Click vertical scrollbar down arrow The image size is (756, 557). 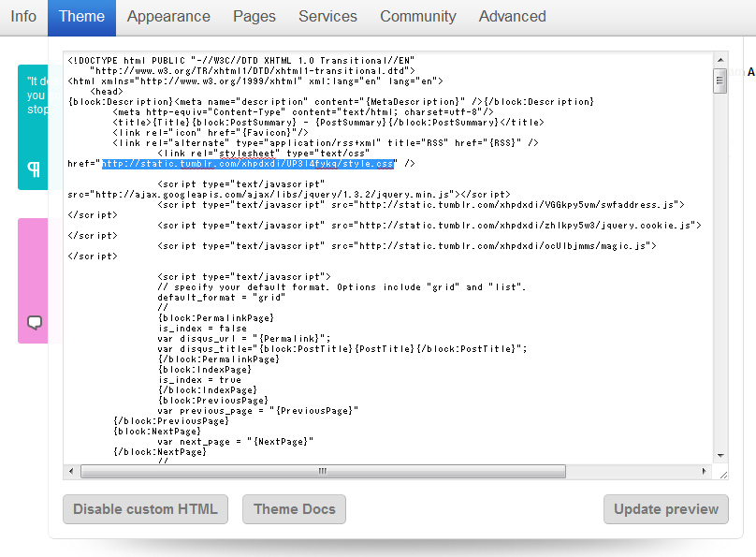(x=720, y=456)
